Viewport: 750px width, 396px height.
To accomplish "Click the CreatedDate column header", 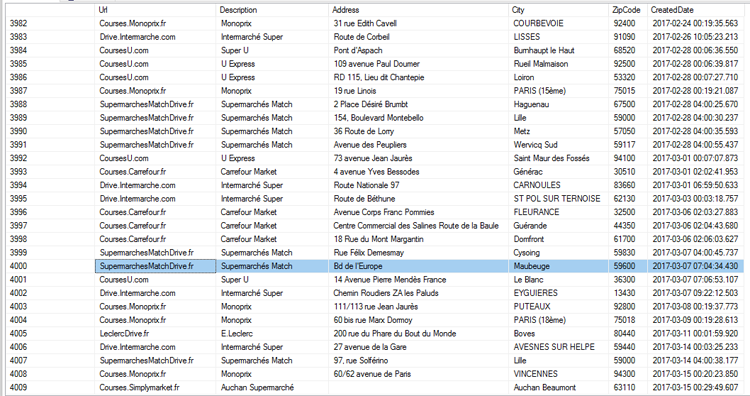I will [696, 10].
